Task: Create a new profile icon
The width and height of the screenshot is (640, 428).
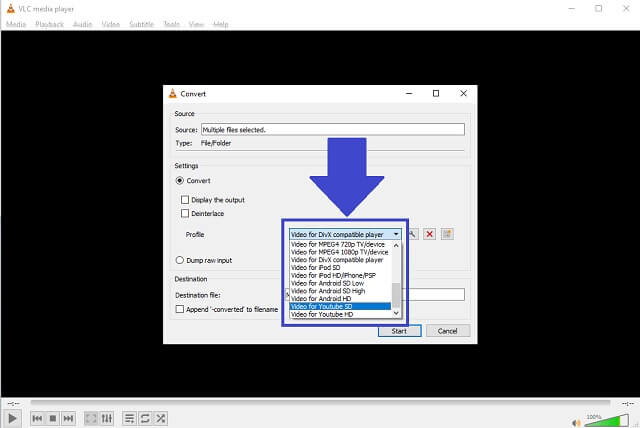Action: point(447,234)
